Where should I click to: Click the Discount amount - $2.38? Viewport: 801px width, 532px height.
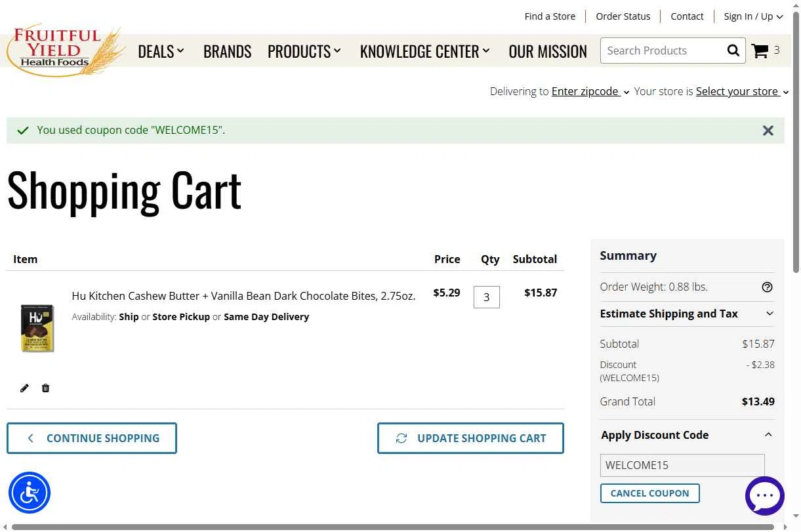click(x=760, y=365)
